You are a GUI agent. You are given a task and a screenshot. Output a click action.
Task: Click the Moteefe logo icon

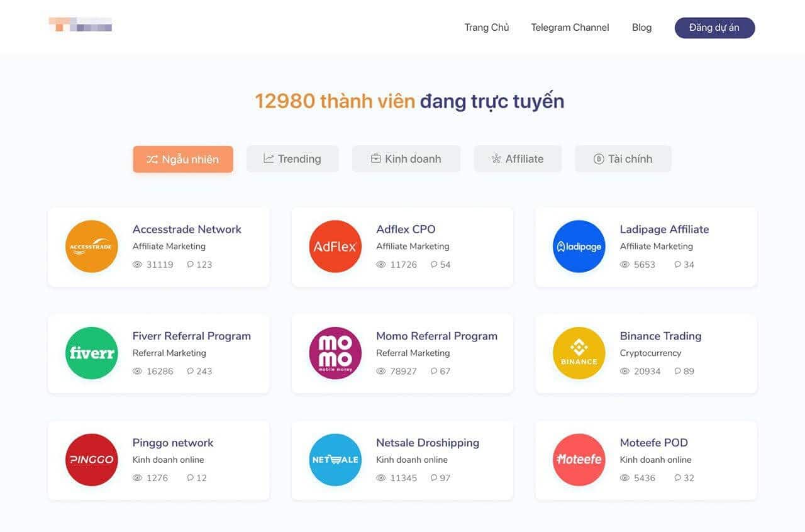click(579, 460)
